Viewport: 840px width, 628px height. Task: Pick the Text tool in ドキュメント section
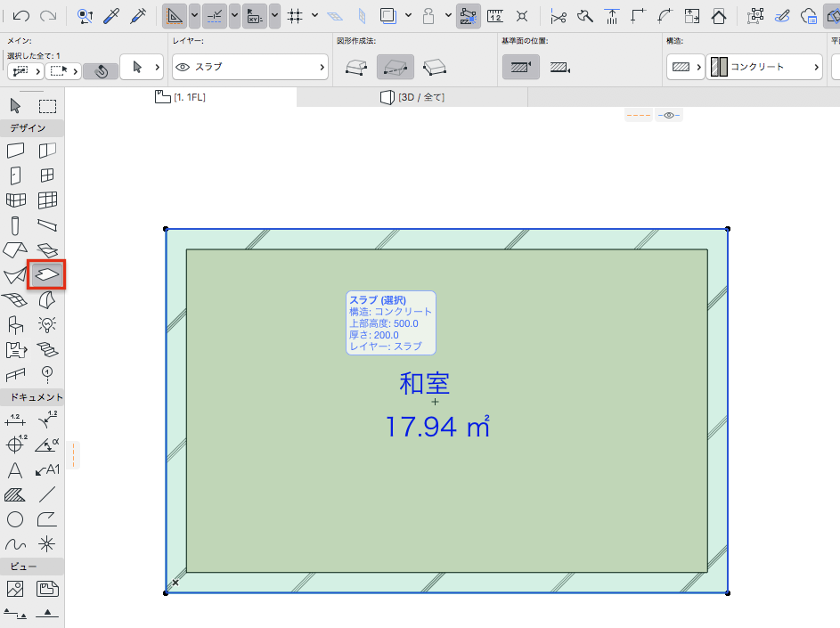15,470
